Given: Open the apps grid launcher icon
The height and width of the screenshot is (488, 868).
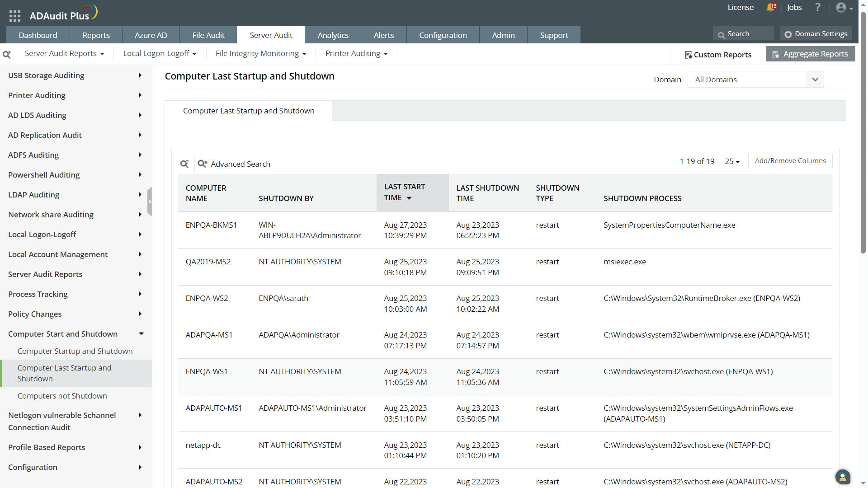Looking at the screenshot, I should (15, 16).
